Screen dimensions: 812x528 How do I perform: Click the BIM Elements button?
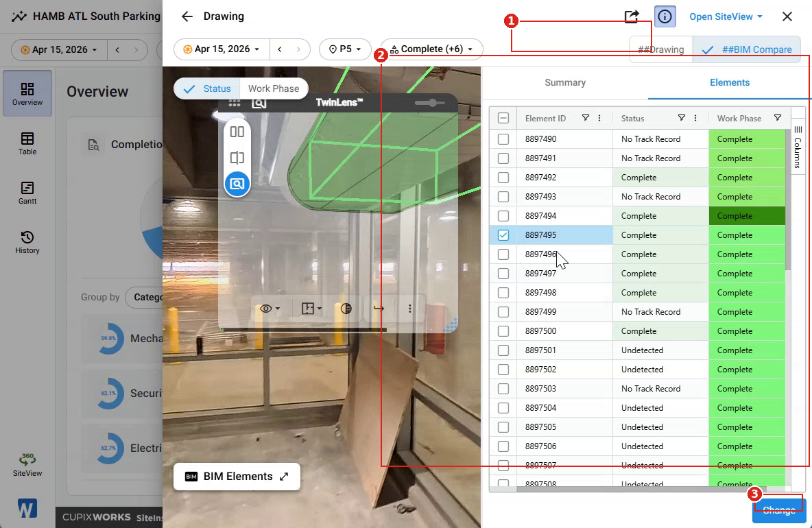click(x=237, y=477)
